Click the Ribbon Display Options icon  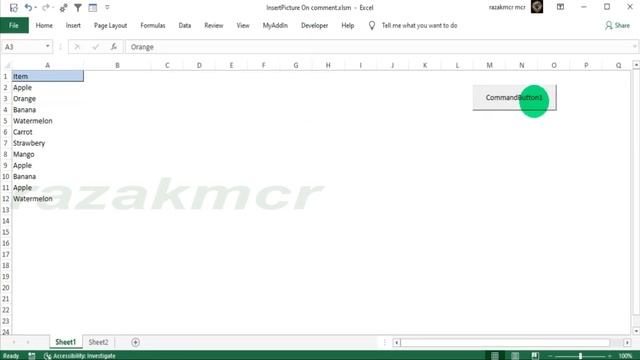pos(560,7)
